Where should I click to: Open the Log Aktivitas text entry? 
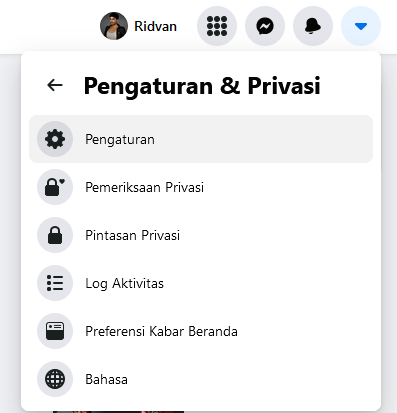click(124, 284)
